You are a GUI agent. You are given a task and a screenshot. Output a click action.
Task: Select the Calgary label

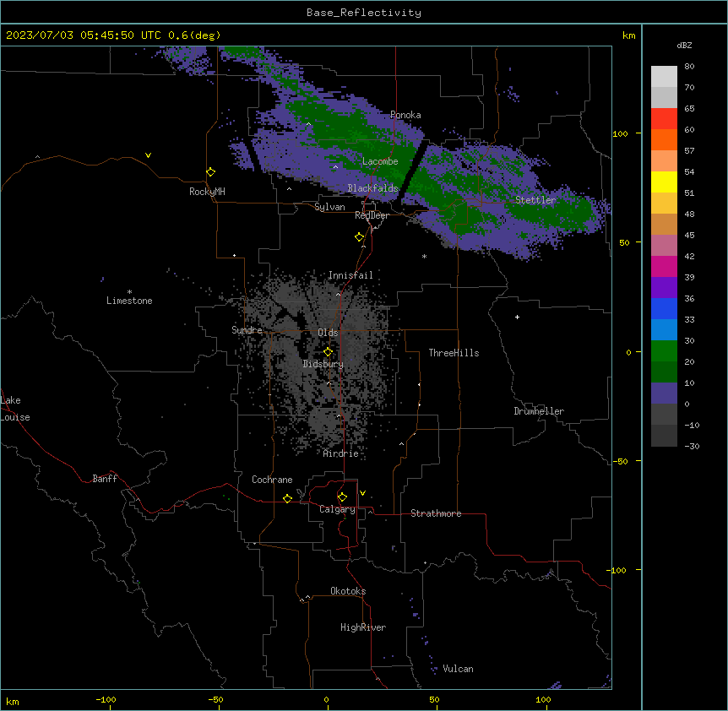[337, 509]
